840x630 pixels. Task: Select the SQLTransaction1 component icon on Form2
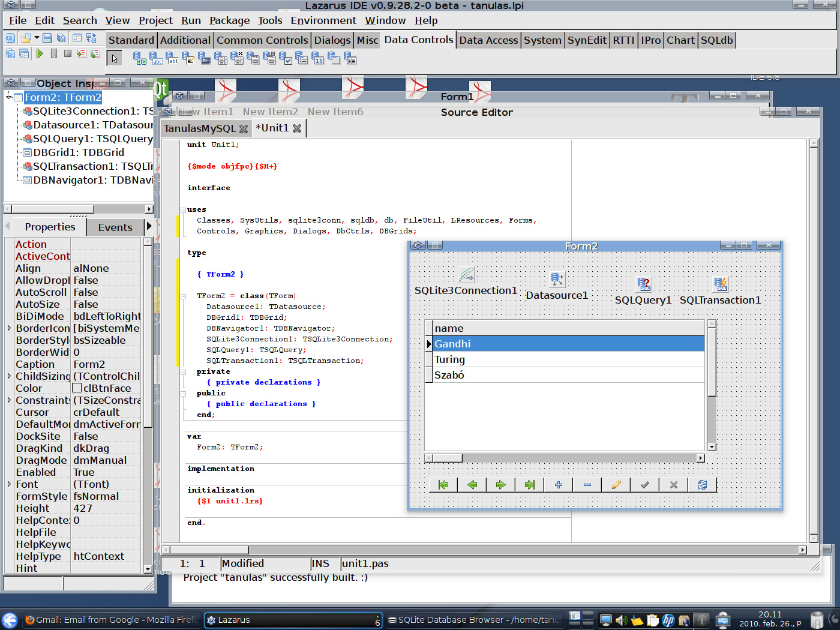(x=721, y=284)
